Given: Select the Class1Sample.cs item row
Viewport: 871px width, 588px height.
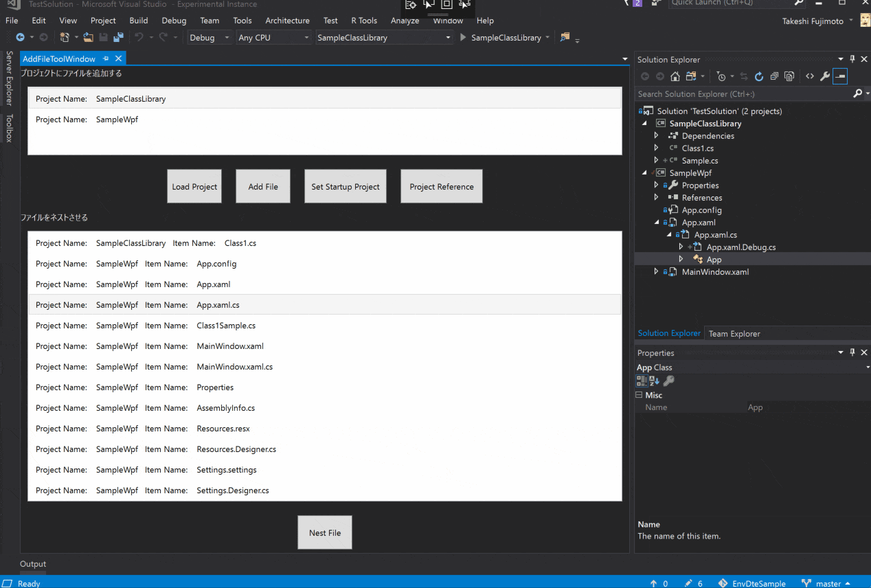Looking at the screenshot, I should (x=324, y=326).
